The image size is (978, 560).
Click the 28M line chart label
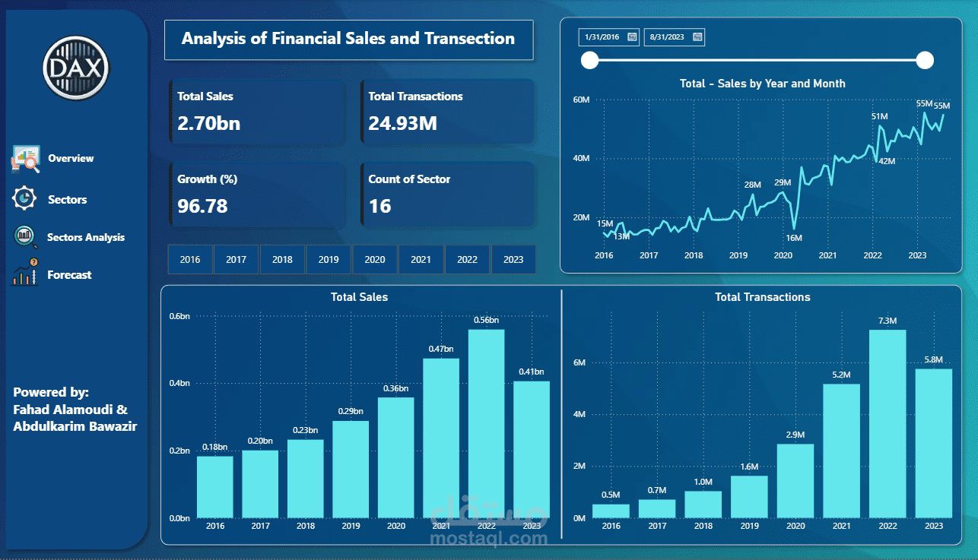[752, 185]
